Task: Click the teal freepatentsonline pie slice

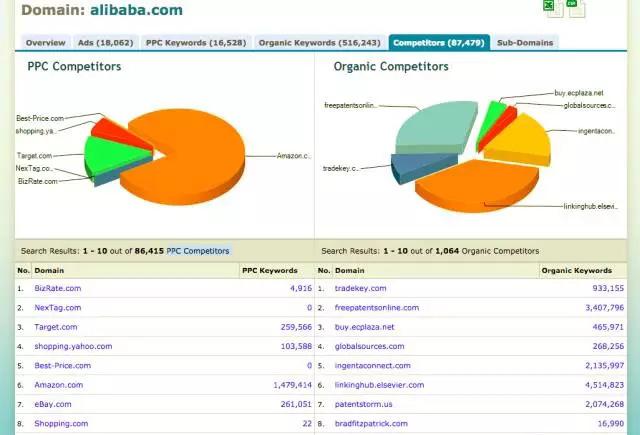Action: click(437, 127)
